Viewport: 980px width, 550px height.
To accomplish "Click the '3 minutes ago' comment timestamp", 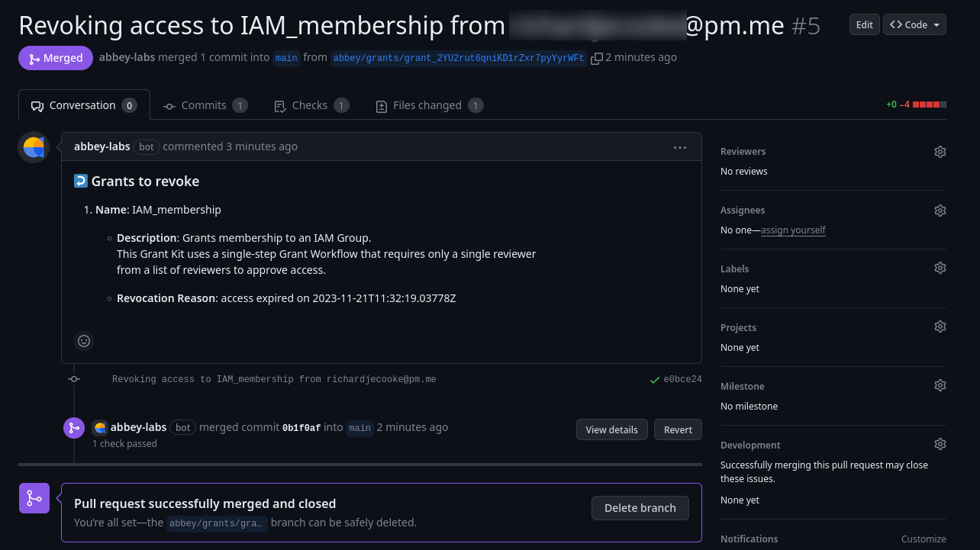I will pyautogui.click(x=262, y=146).
